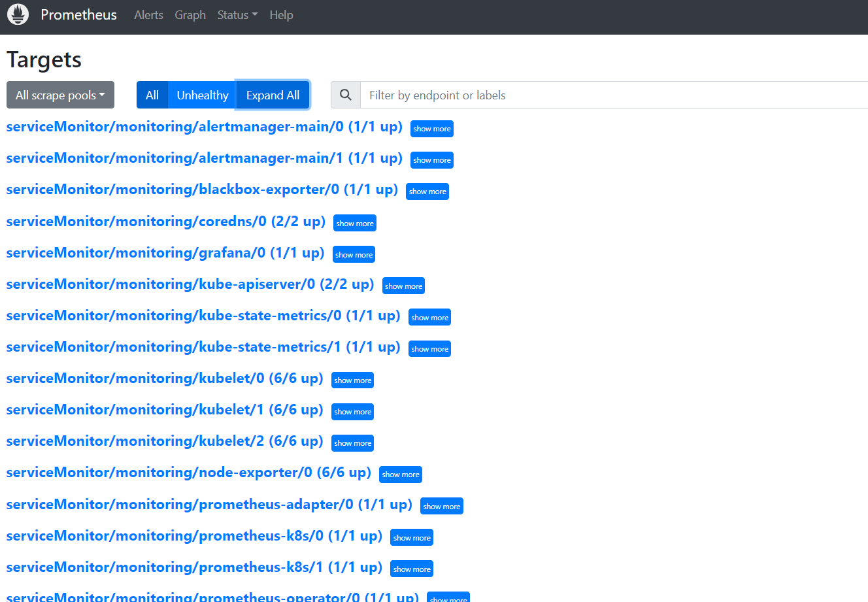Open kubelet/1 scrape pool link
The image size is (868, 602).
[x=165, y=410]
